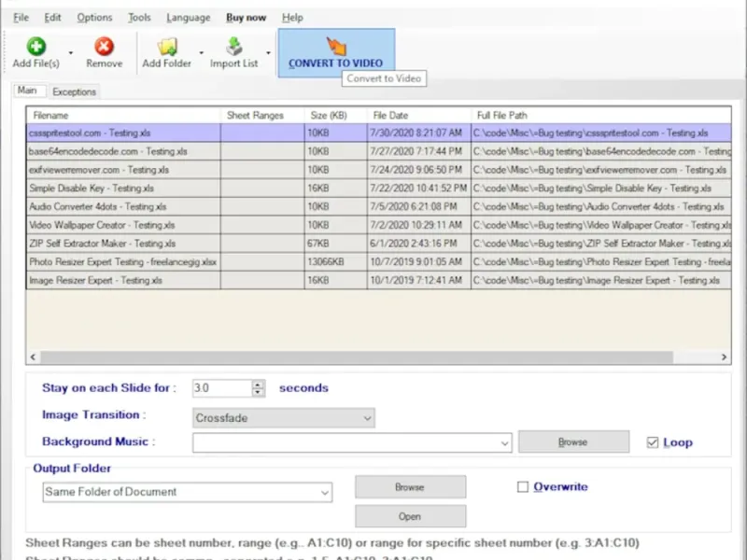The width and height of the screenshot is (747, 560).
Task: Click the Import List icon
Action: point(233,46)
